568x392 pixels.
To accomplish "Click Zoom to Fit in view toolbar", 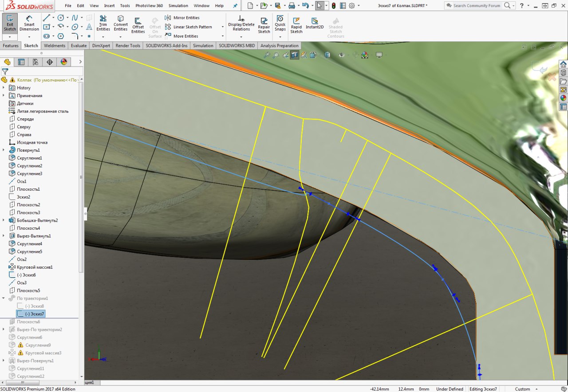I will click(x=267, y=55).
